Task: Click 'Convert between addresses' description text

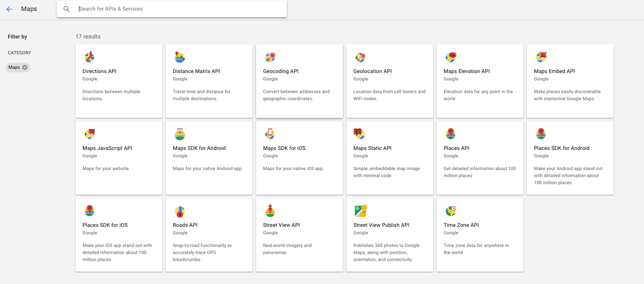Action: point(296,95)
